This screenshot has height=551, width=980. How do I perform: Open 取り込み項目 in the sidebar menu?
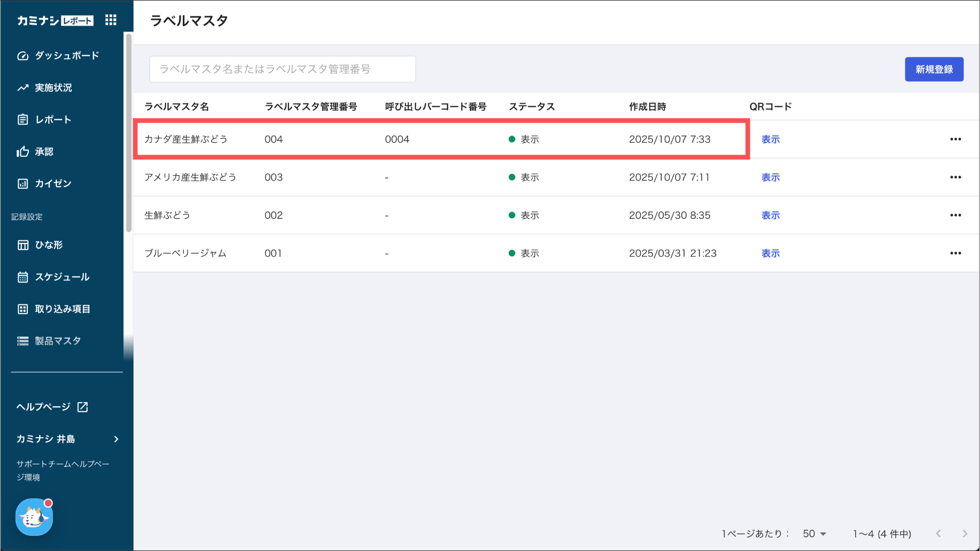(x=62, y=309)
